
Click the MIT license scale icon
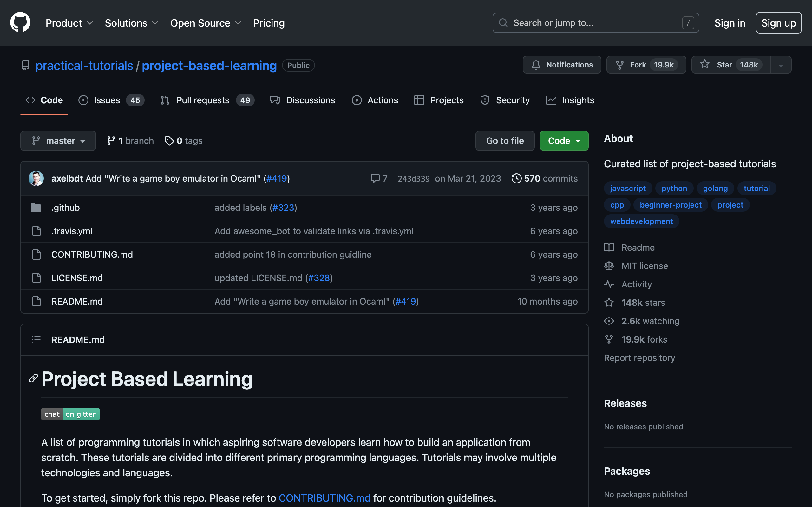(x=609, y=266)
